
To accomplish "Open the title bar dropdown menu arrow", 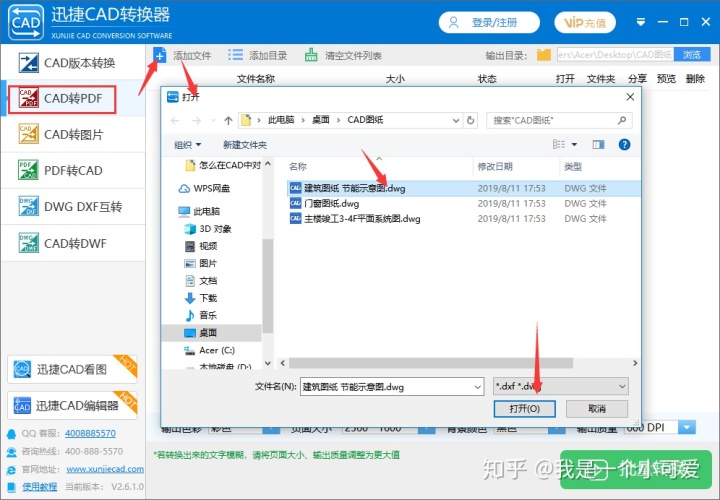I will pos(641,22).
